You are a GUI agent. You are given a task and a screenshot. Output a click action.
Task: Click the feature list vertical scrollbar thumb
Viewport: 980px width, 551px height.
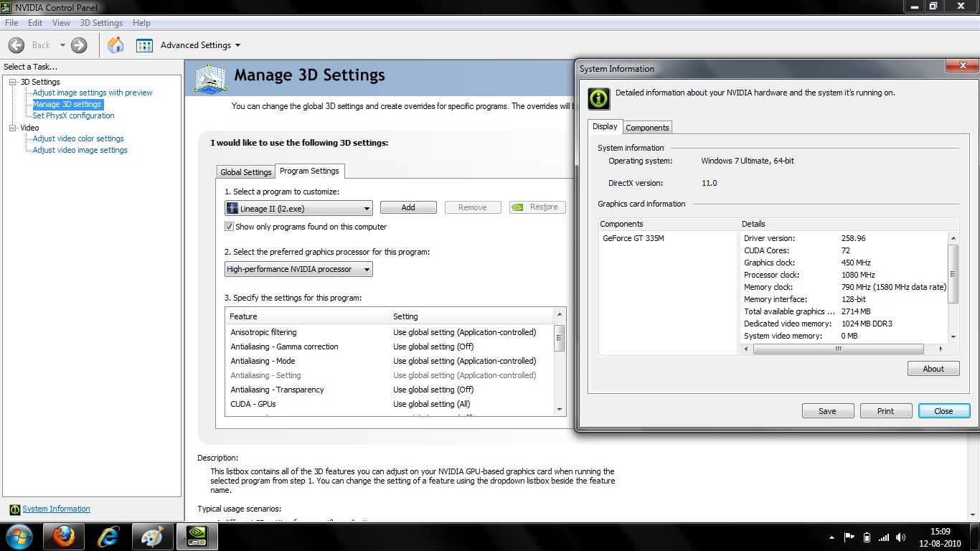[x=560, y=338]
